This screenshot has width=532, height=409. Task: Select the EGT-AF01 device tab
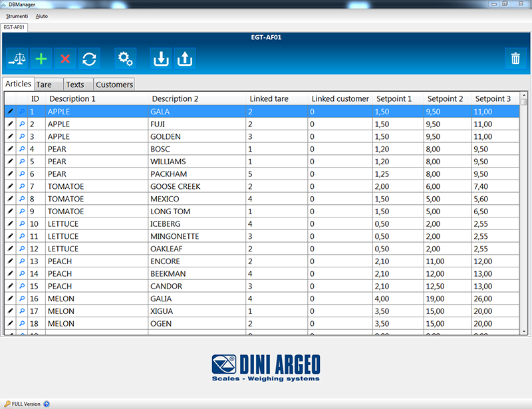click(x=14, y=27)
